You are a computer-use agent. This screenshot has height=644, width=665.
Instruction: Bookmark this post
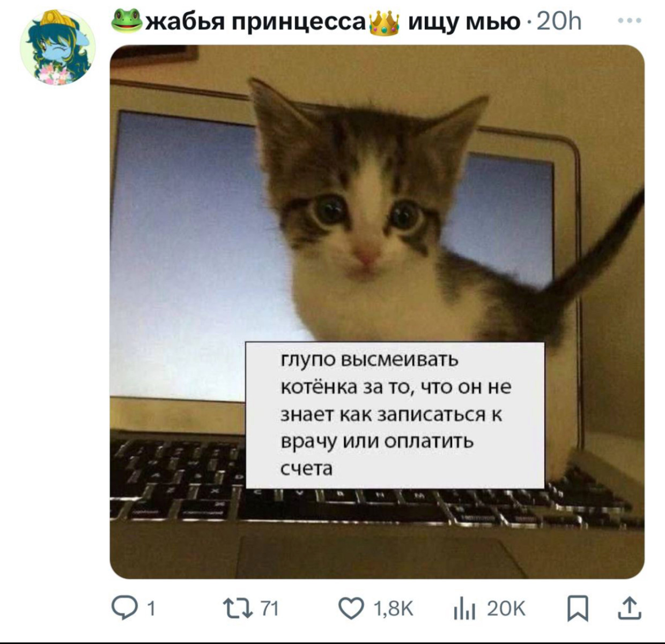(578, 609)
